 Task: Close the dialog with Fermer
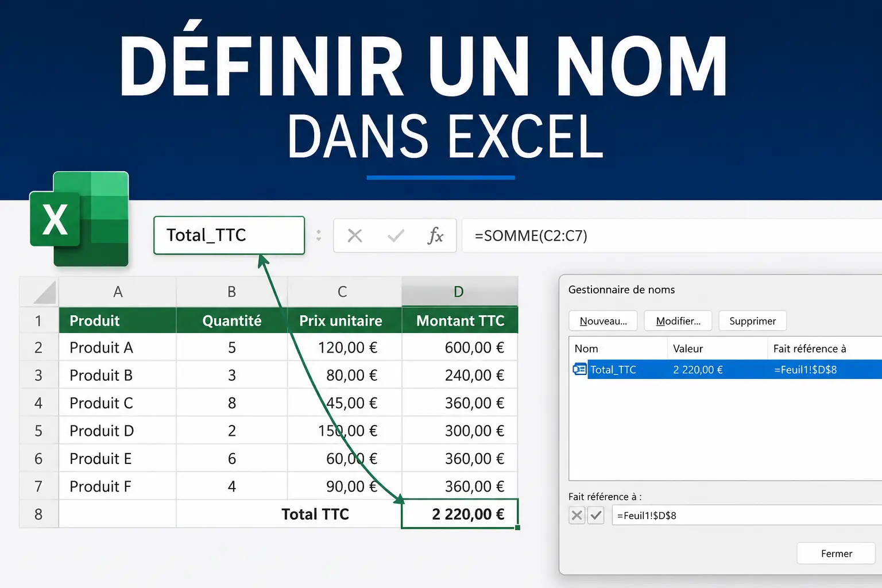click(x=836, y=554)
